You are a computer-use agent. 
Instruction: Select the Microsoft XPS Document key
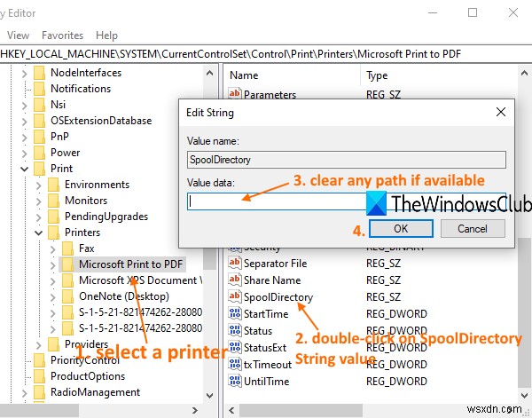click(140, 280)
